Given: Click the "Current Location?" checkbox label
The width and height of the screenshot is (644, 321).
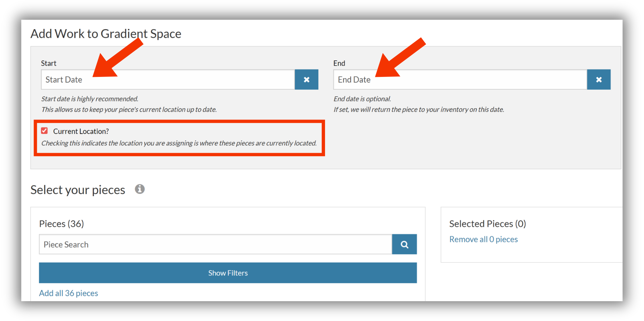Looking at the screenshot, I should point(81,131).
